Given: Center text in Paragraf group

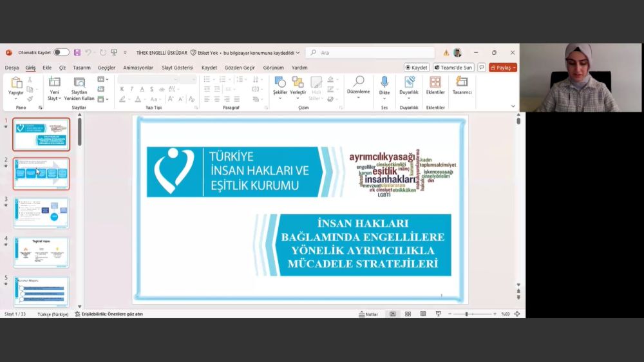Looking at the screenshot, I should 217,99.
